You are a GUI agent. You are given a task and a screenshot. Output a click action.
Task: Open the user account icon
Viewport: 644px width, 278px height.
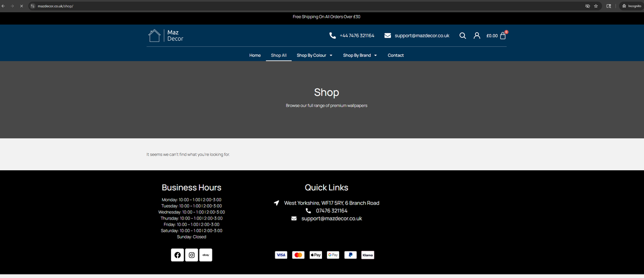pos(477,36)
